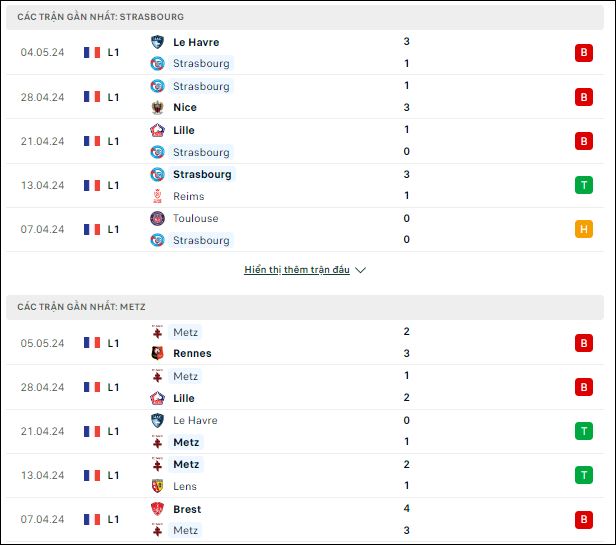Click the Lens club crest icon

coord(157,486)
